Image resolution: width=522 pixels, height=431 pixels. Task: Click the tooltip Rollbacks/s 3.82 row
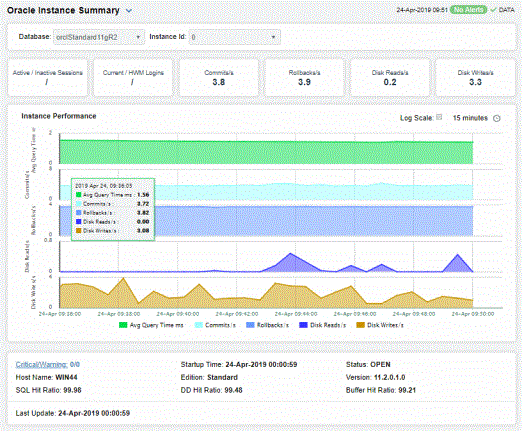[113, 213]
